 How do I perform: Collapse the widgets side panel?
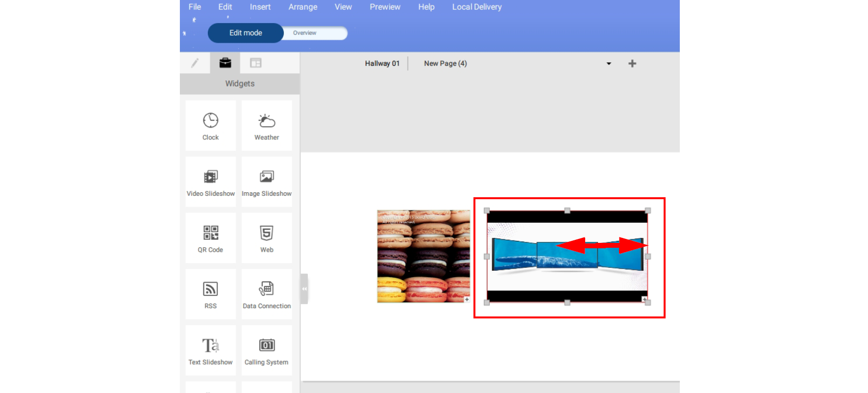click(304, 289)
